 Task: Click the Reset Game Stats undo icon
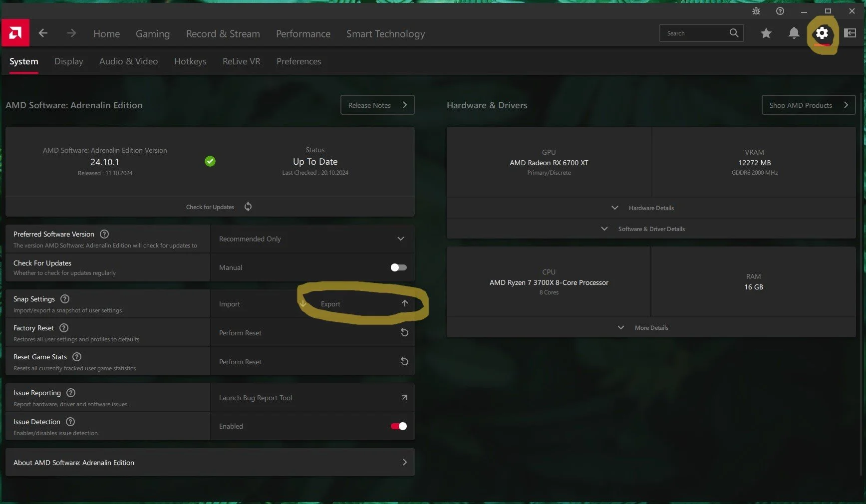click(405, 361)
